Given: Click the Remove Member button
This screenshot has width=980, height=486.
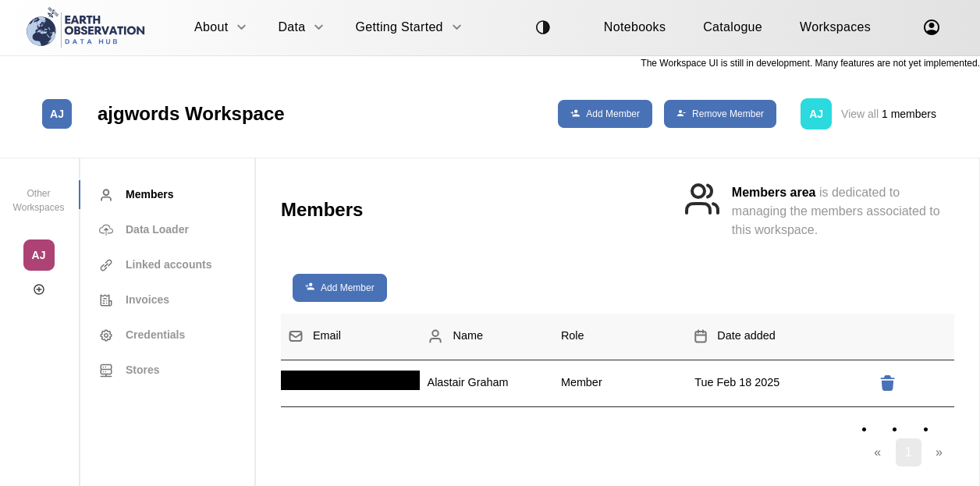Looking at the screenshot, I should (719, 114).
